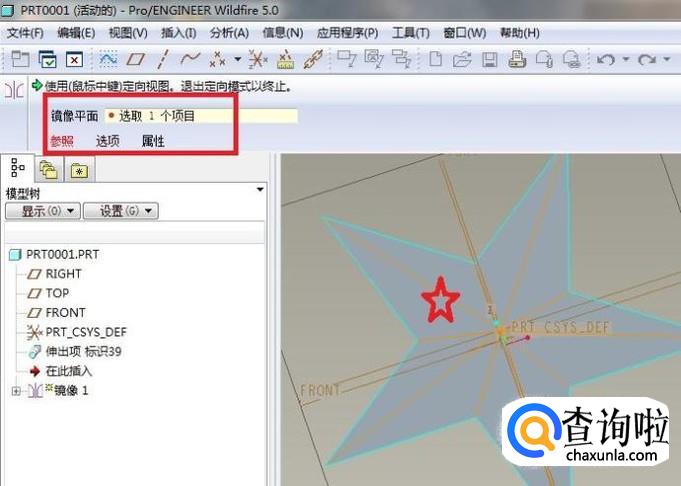Open the 选项 panel tab
The height and width of the screenshot is (486, 681).
pyautogui.click(x=107, y=141)
